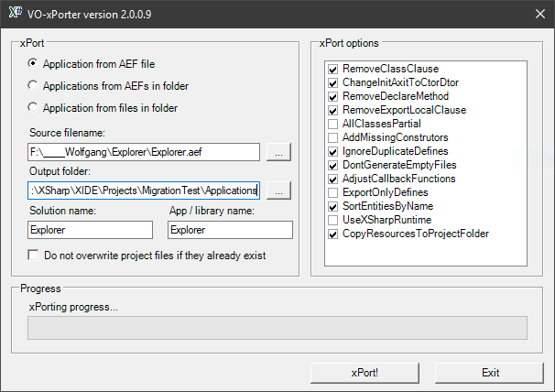Check the AddMissingConstrutors option
Viewport: 555px width, 392px height.
pos(333,137)
